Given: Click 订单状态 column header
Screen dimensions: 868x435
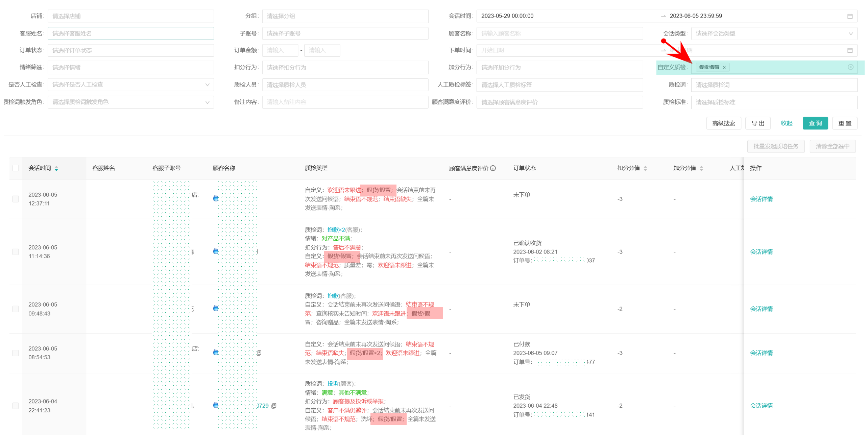Looking at the screenshot, I should click(525, 168).
